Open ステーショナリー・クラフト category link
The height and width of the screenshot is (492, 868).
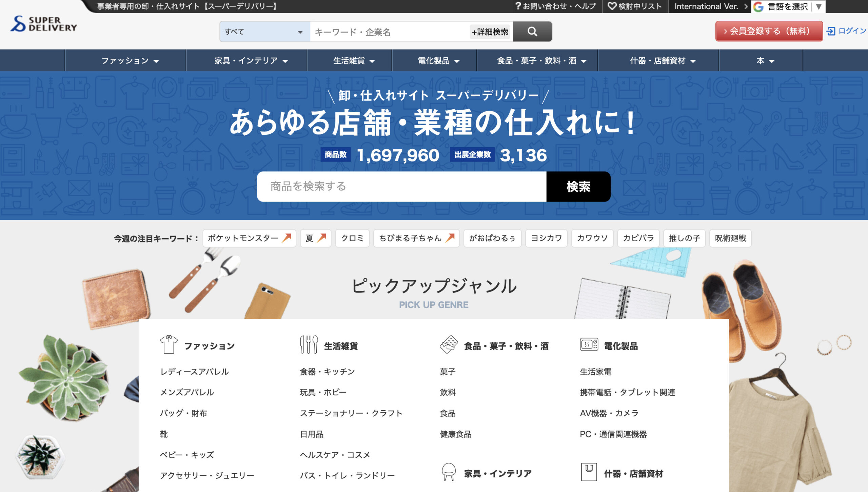click(351, 413)
